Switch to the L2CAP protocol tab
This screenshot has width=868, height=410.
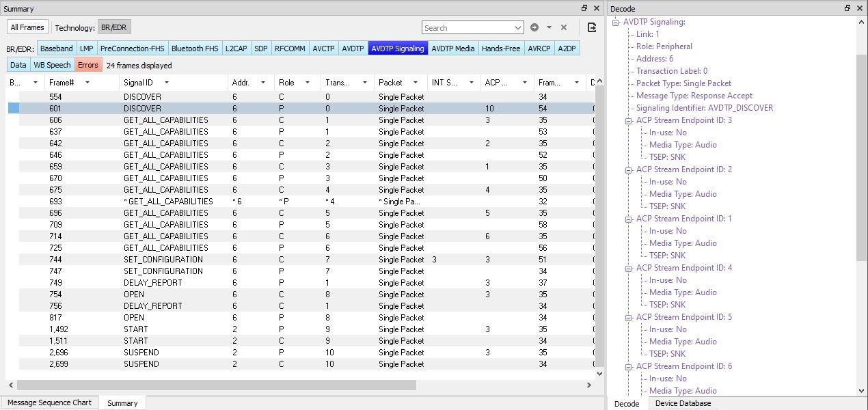pyautogui.click(x=236, y=49)
